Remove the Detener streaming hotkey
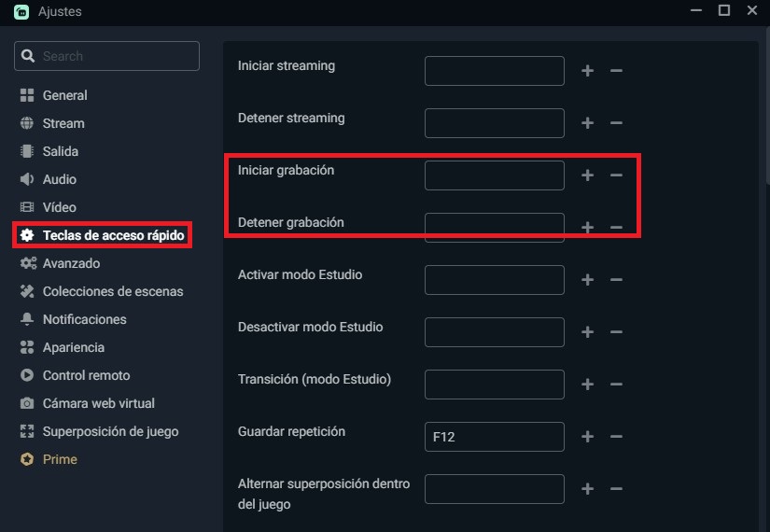This screenshot has height=532, width=770. [616, 123]
